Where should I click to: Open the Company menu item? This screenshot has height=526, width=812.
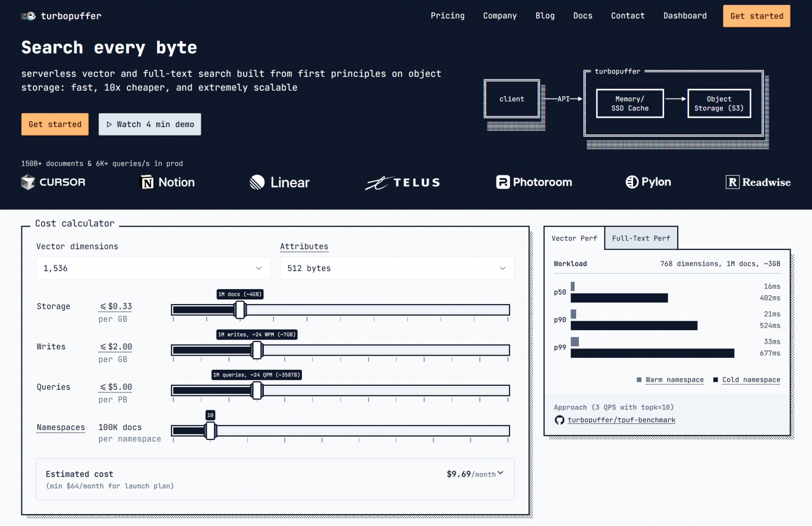(x=500, y=16)
